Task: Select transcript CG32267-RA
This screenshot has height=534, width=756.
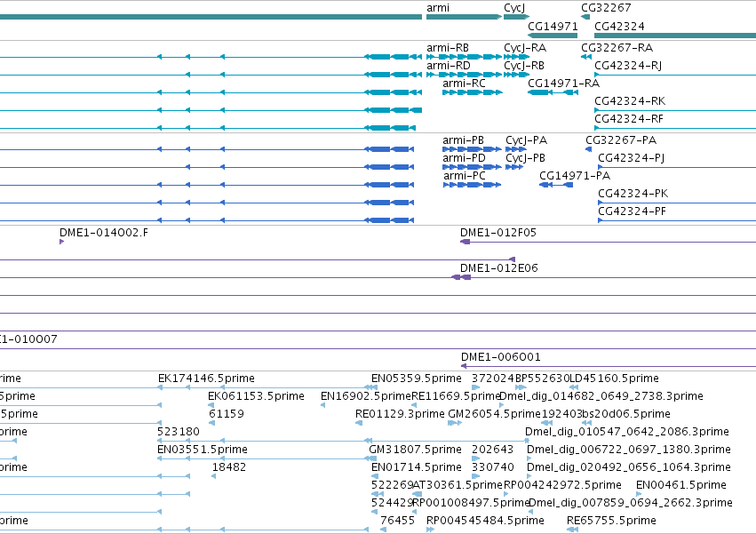Action: (617, 48)
